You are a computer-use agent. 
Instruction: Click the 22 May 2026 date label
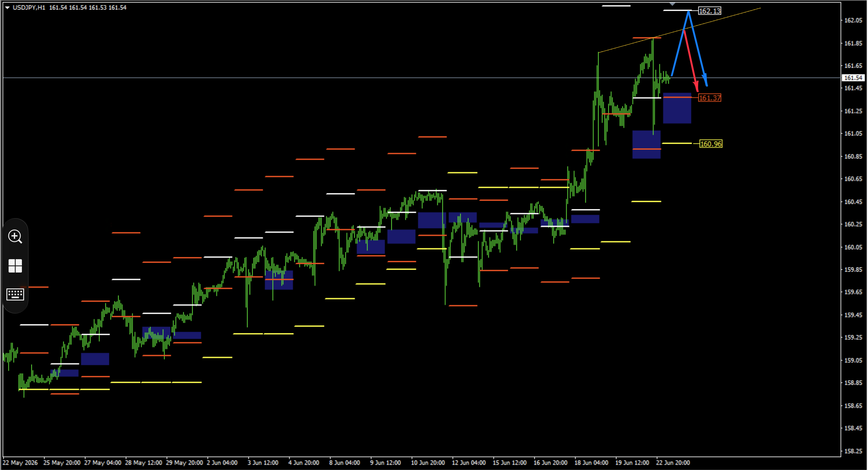[20, 463]
